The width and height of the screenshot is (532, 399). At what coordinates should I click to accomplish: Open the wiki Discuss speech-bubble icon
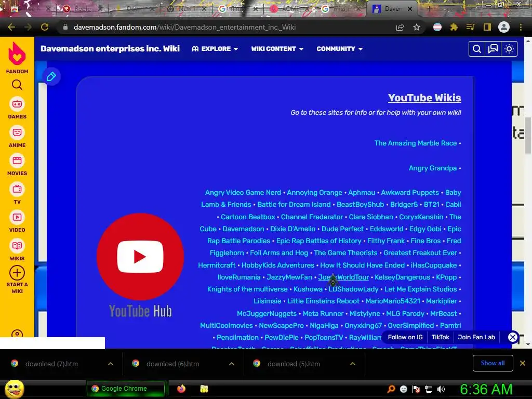tap(493, 49)
